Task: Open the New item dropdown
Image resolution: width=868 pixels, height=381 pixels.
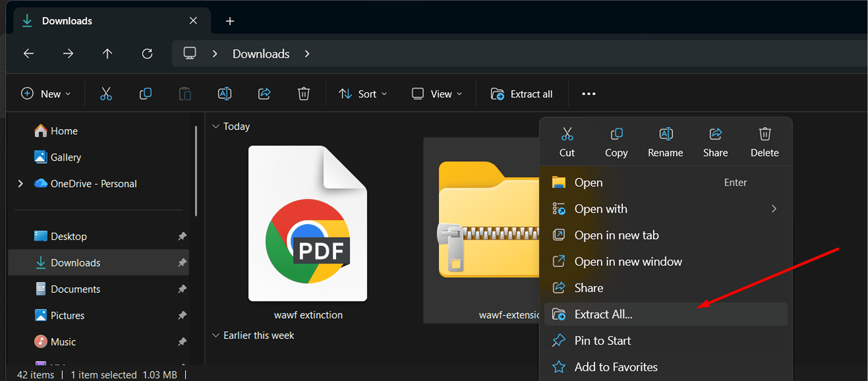Action: point(45,94)
